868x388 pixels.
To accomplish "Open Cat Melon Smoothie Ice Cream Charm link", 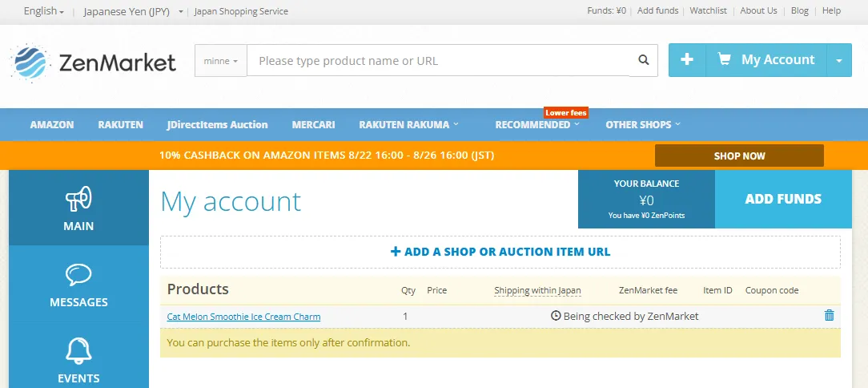I will point(243,317).
